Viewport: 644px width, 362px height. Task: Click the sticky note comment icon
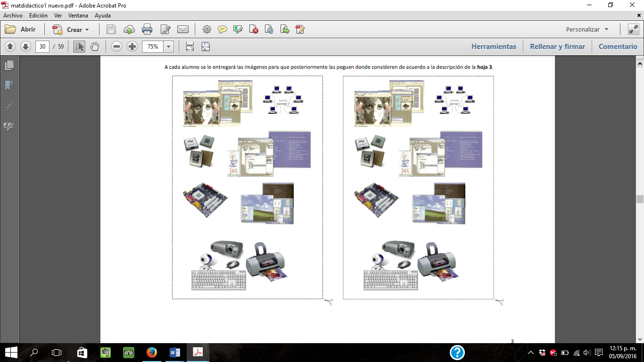point(223,30)
